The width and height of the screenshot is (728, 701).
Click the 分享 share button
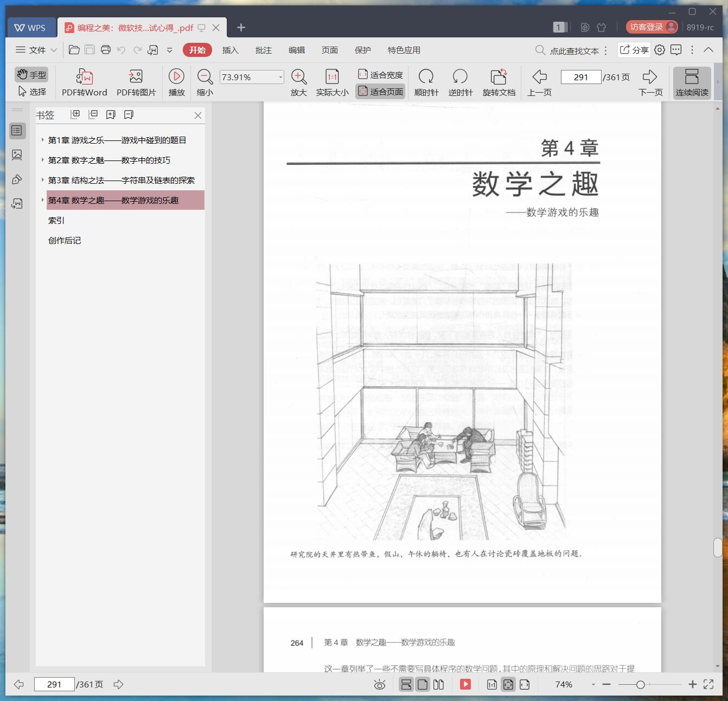tap(634, 50)
